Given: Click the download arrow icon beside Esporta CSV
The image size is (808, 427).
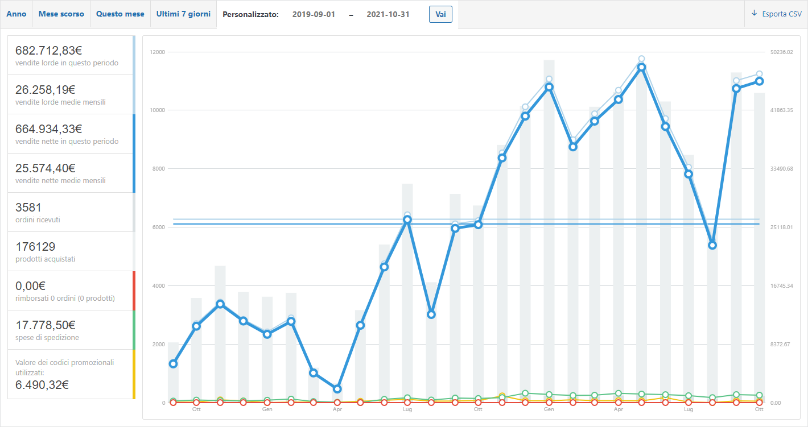Looking at the screenshot, I should click(754, 14).
